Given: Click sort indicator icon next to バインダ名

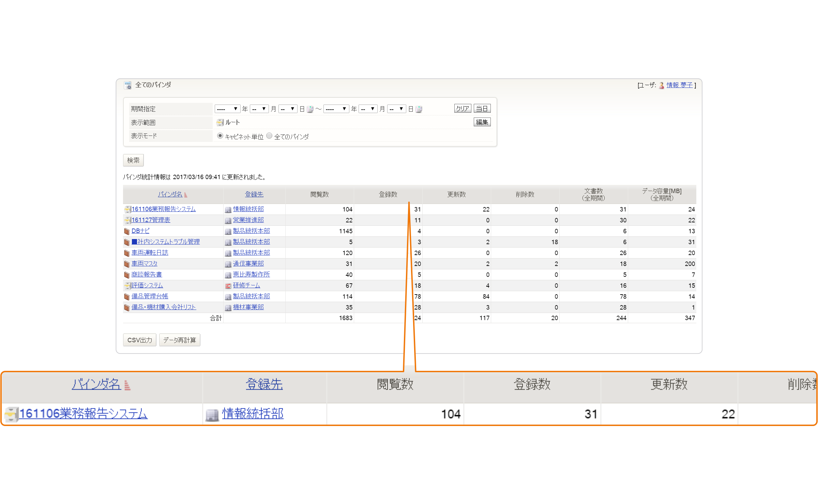Looking at the screenshot, I should coord(186,195).
